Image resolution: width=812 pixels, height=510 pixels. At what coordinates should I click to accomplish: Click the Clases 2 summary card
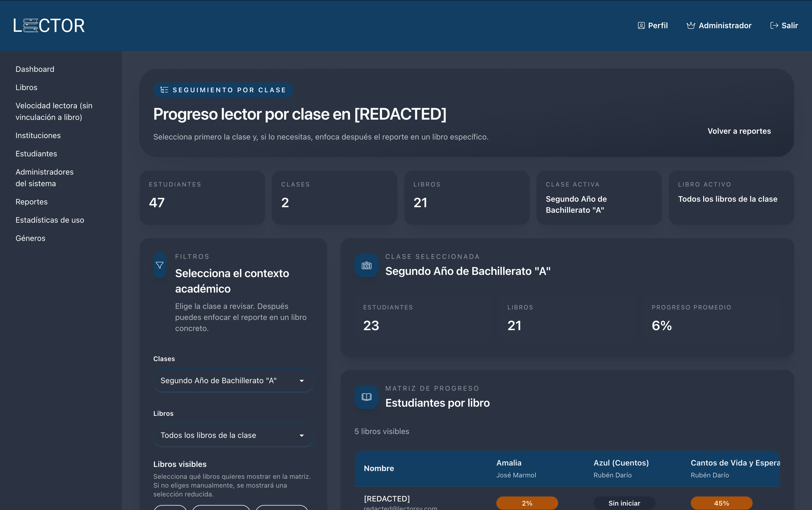point(334,197)
